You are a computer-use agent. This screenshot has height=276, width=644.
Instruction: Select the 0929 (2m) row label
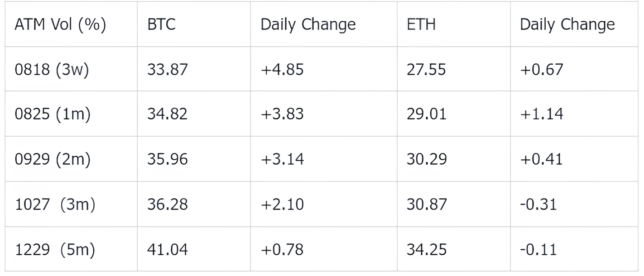53,159
